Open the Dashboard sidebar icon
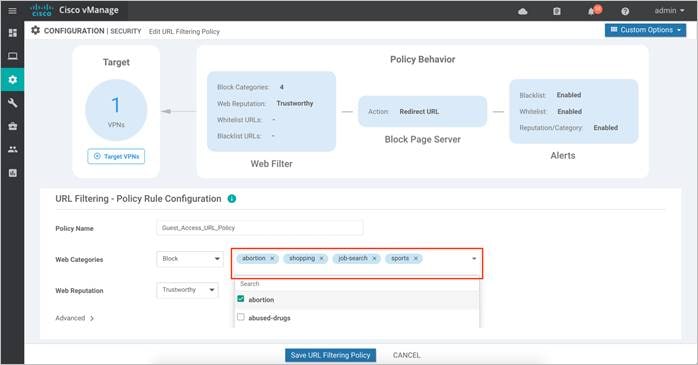 coord(12,33)
